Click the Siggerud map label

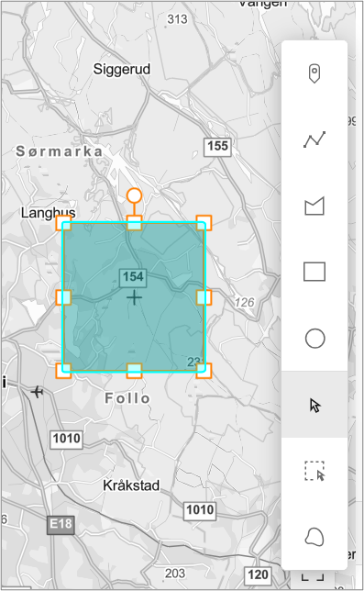pyautogui.click(x=122, y=69)
